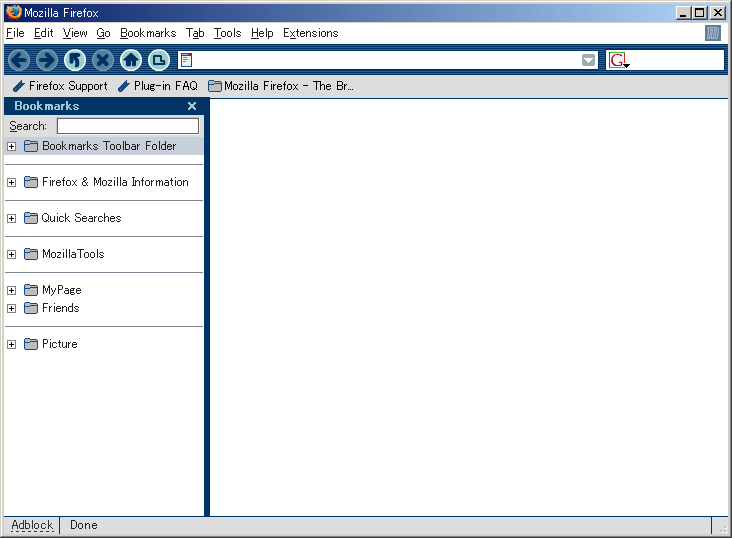Click the "Done" status text
Viewport: 732px width, 538px height.
pyautogui.click(x=84, y=525)
